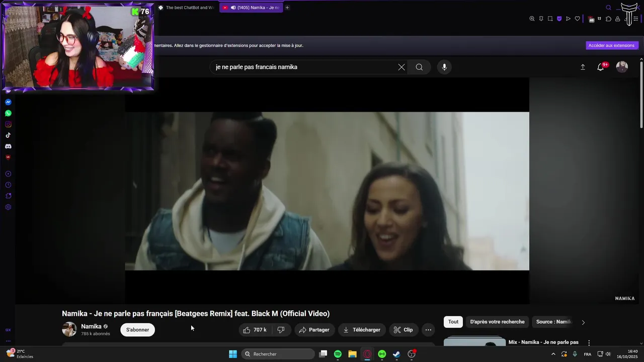This screenshot has height=362, width=644.
Task: Open WhatsApp in the sidebar
Action: pos(8,113)
